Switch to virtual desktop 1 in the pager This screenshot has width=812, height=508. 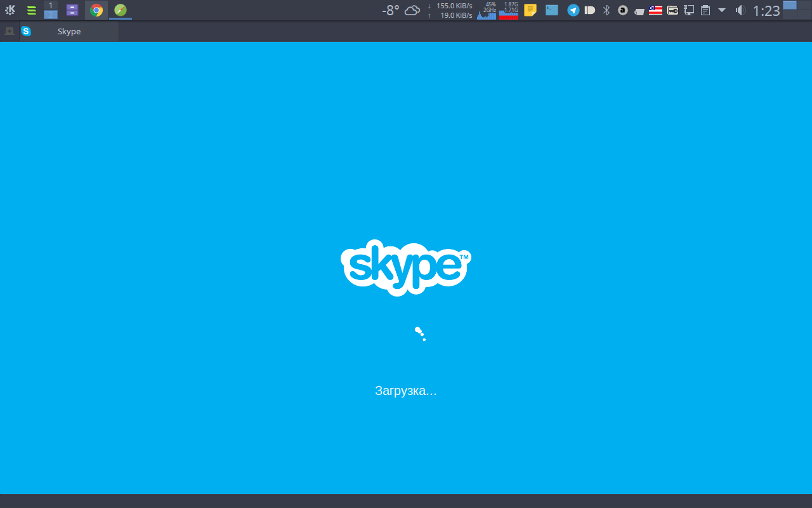pyautogui.click(x=51, y=5)
